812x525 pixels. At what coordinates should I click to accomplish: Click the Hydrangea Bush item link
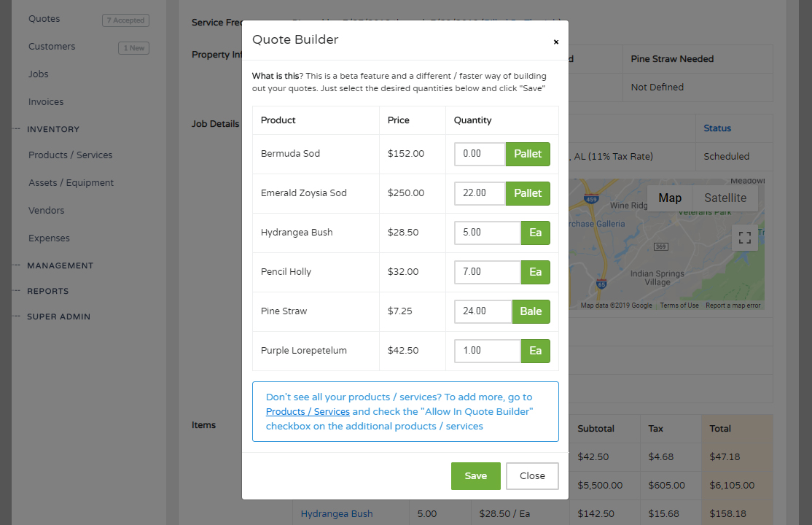click(335, 513)
